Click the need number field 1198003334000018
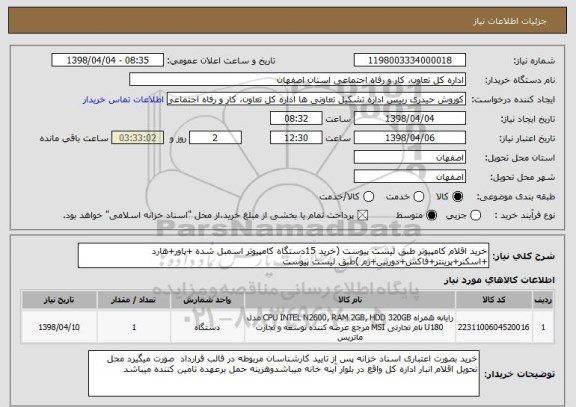This screenshot has width=576, height=407. pyautogui.click(x=410, y=60)
